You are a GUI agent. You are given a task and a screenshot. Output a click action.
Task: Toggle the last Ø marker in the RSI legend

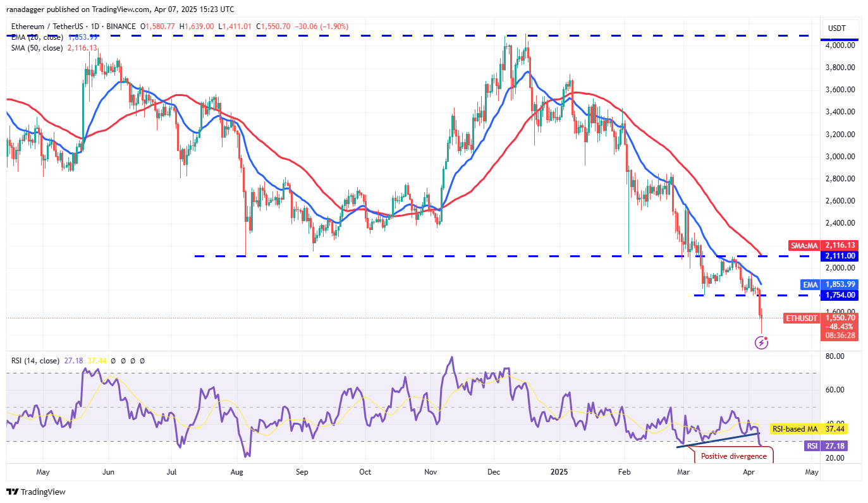(142, 361)
